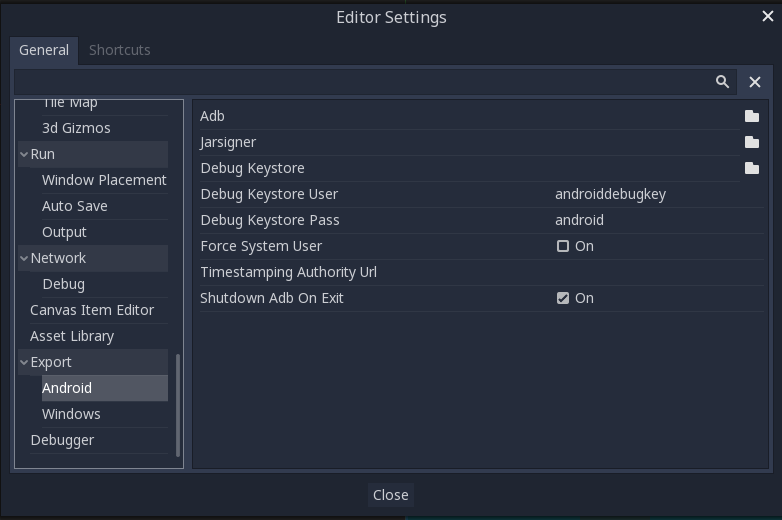Select the Debugger category

point(62,440)
